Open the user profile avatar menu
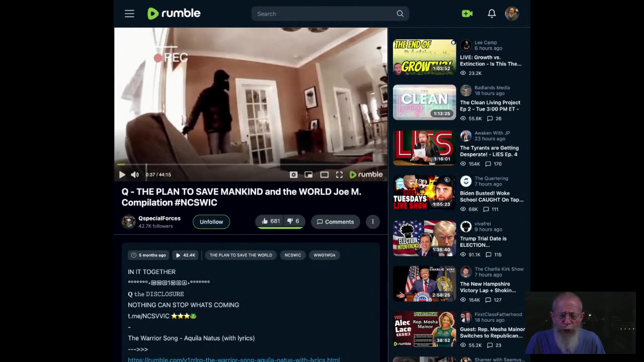 [x=512, y=14]
